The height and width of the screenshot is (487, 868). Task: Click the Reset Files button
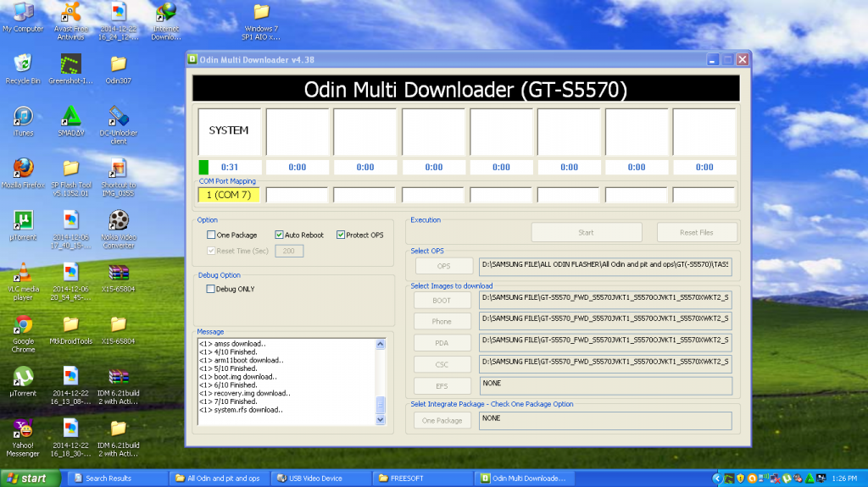click(x=697, y=232)
